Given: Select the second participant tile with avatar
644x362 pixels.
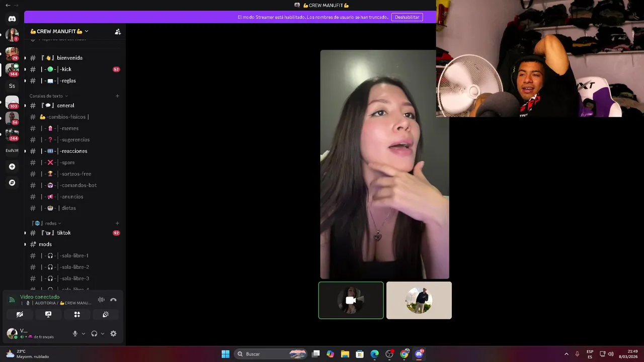Looking at the screenshot, I should pos(419,300).
